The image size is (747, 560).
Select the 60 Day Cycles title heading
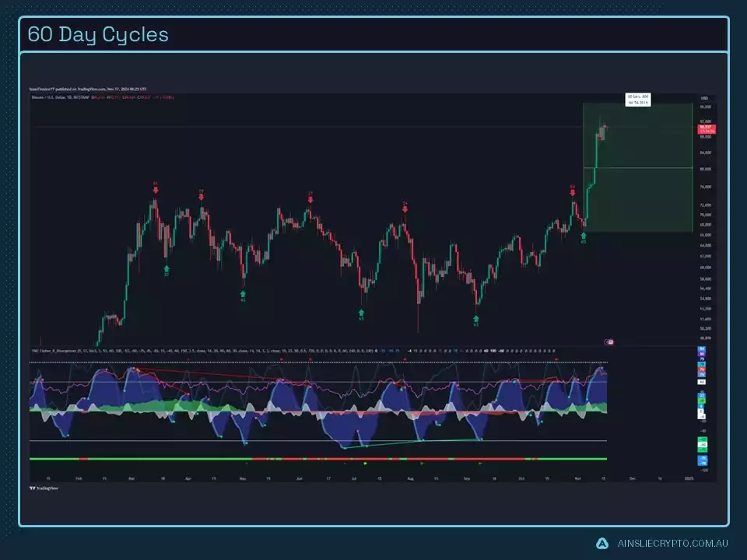point(97,34)
